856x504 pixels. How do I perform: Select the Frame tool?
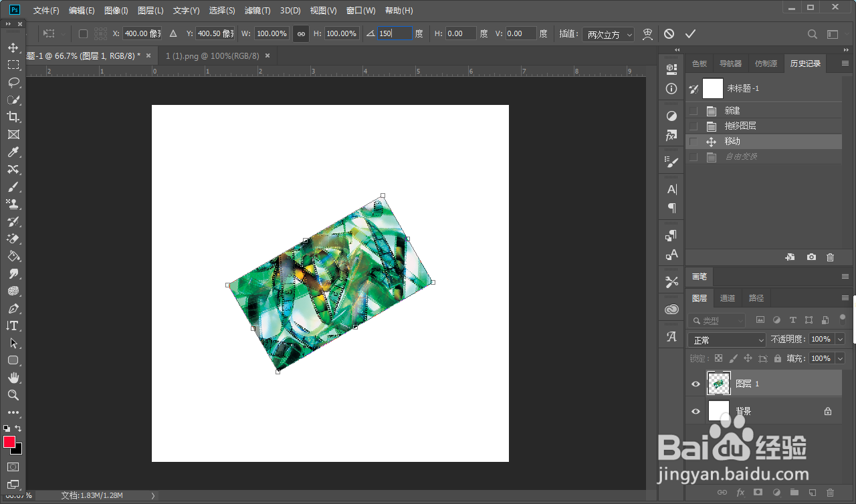coord(13,134)
